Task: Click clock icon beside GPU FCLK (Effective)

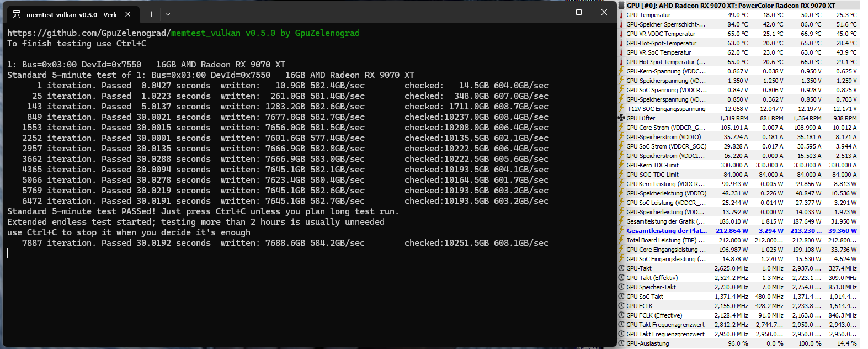Action: pyautogui.click(x=621, y=315)
